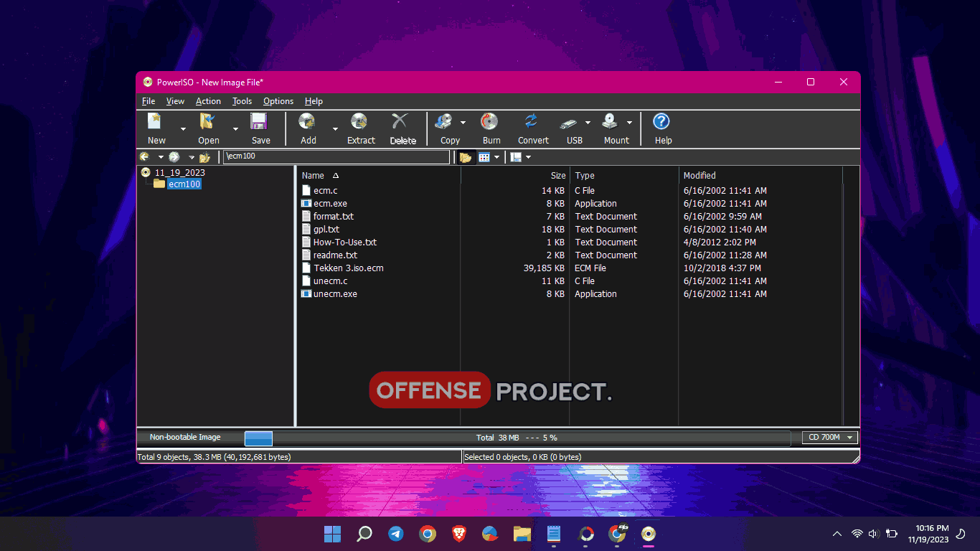Select the file unecm.c
The height and width of the screenshot is (551, 980).
click(330, 281)
